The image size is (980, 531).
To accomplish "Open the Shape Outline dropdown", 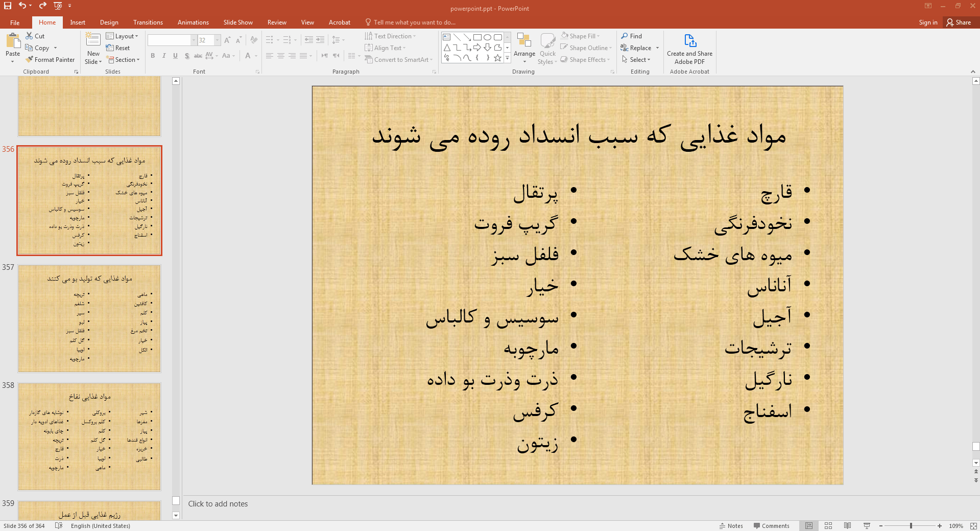I will coord(610,48).
